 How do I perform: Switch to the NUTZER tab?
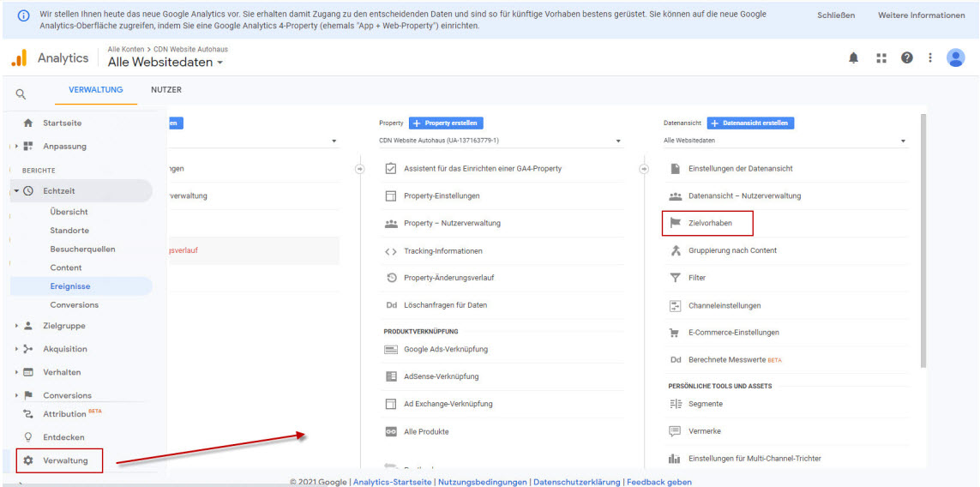click(x=166, y=90)
